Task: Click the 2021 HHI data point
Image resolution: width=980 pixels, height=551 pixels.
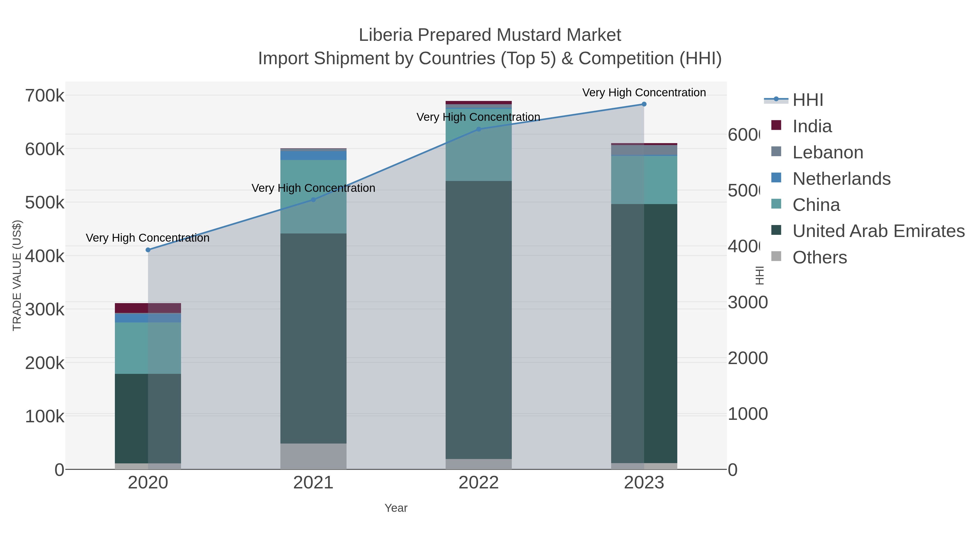Action: (314, 200)
